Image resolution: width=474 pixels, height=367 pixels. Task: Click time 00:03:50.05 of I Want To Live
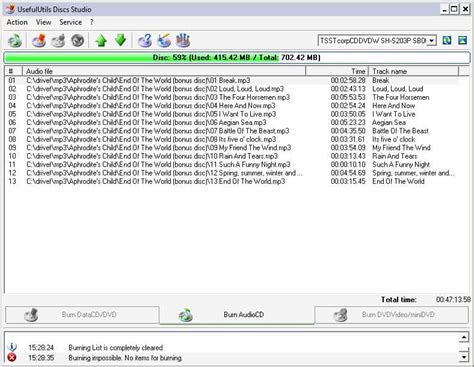tap(348, 114)
